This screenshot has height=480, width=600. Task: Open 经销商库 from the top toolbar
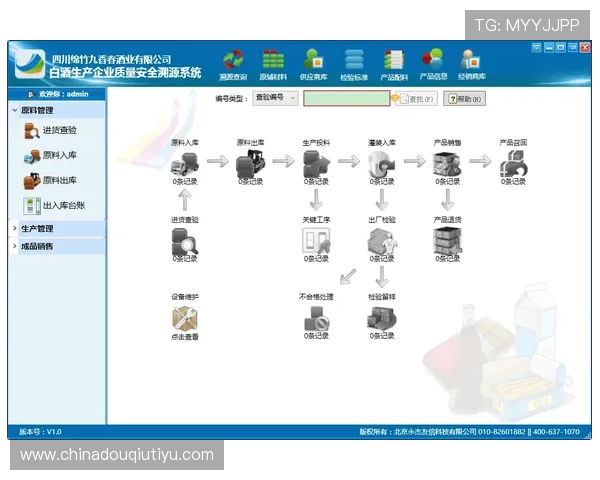(x=471, y=62)
